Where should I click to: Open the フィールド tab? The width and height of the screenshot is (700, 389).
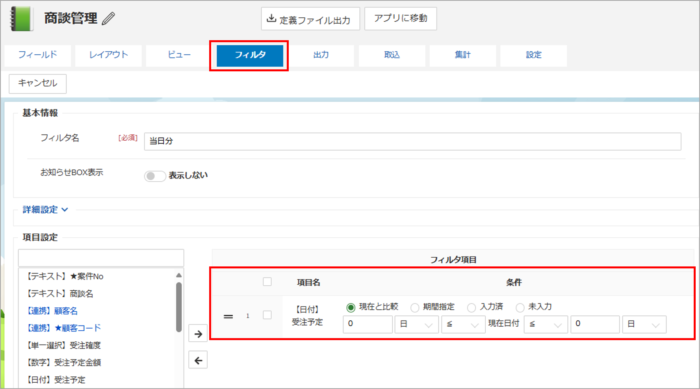point(38,55)
